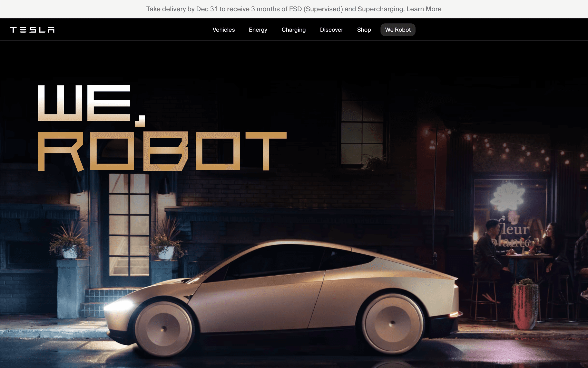The width and height of the screenshot is (588, 368).
Task: Click the Tesla logo in the header
Action: [32, 30]
